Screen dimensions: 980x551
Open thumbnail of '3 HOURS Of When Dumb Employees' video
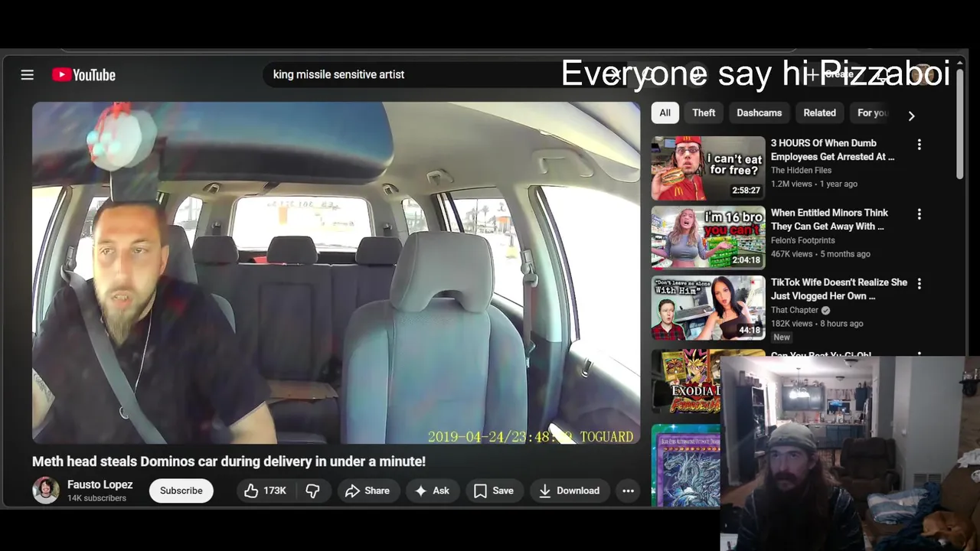[708, 168]
